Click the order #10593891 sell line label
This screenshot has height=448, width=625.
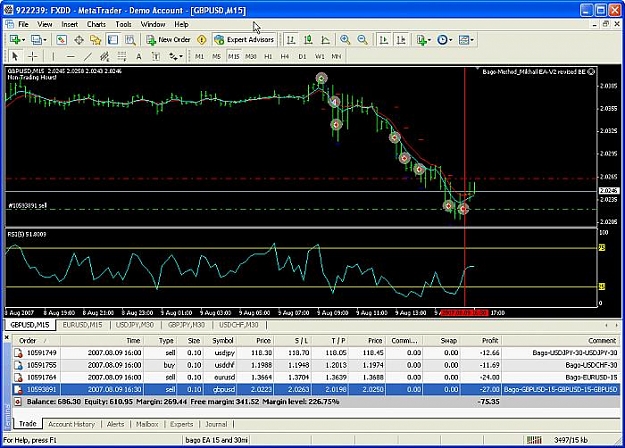click(28, 206)
